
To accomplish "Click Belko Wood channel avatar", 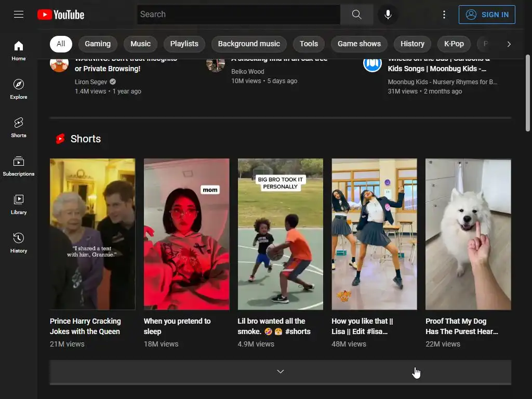I will 216,64.
